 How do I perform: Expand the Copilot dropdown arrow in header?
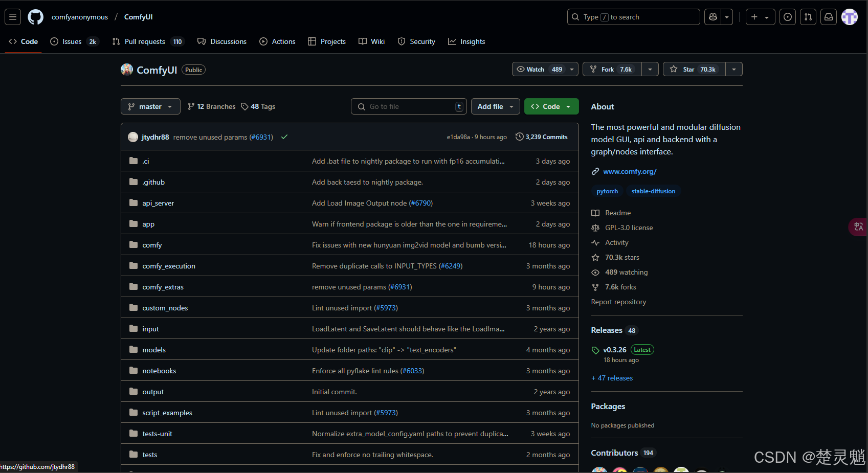coord(727,17)
